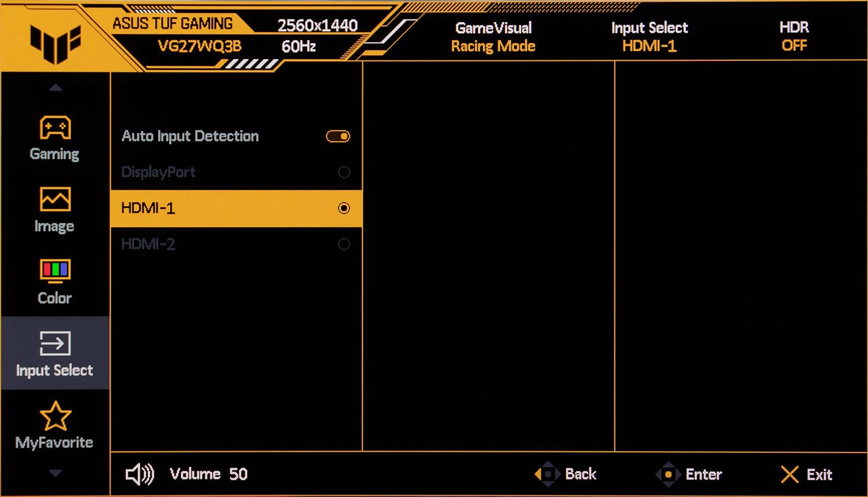Select the DisplayPort radio button

[344, 172]
